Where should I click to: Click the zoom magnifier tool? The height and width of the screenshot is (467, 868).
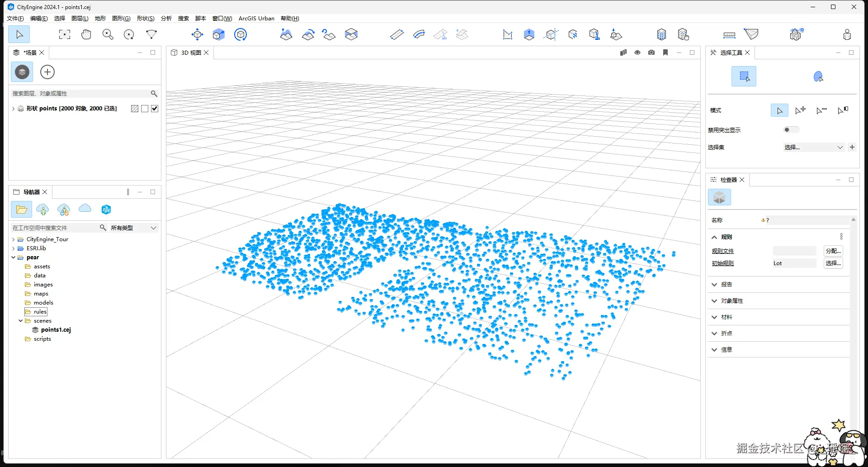coord(108,34)
